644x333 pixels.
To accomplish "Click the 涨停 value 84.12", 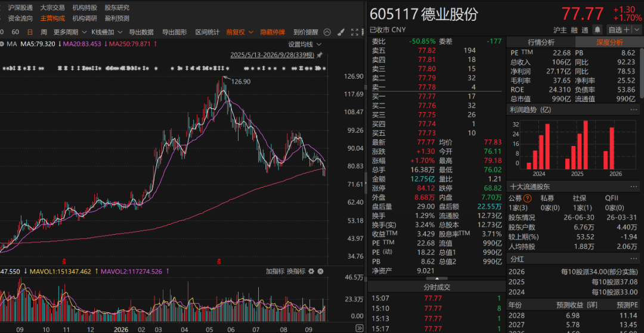I will [x=427, y=188].
